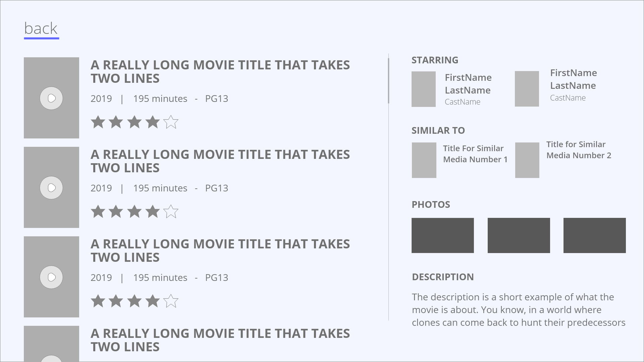Play the first movie in the list
644x362 pixels.
pos(51,98)
